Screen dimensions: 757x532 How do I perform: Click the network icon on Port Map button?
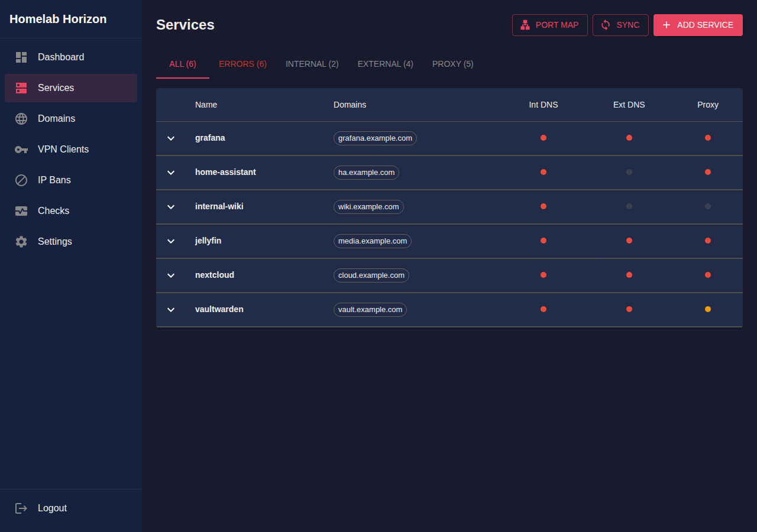point(525,25)
